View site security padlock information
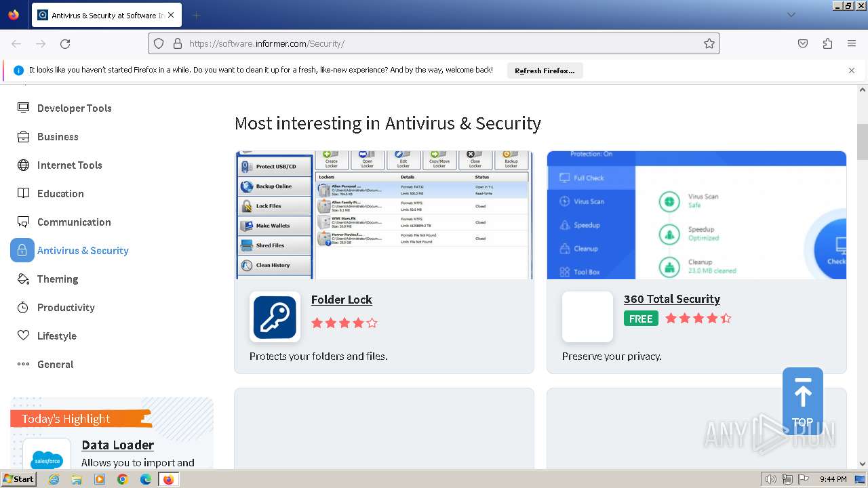The height and width of the screenshot is (488, 868). point(178,43)
